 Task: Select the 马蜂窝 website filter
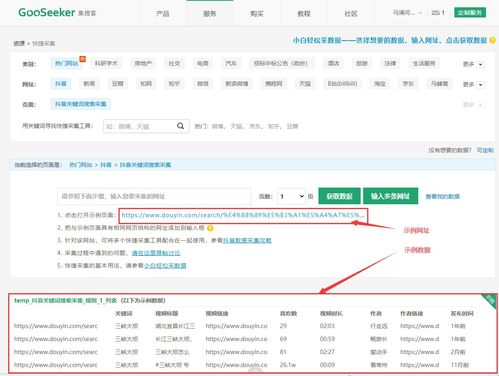439,84
